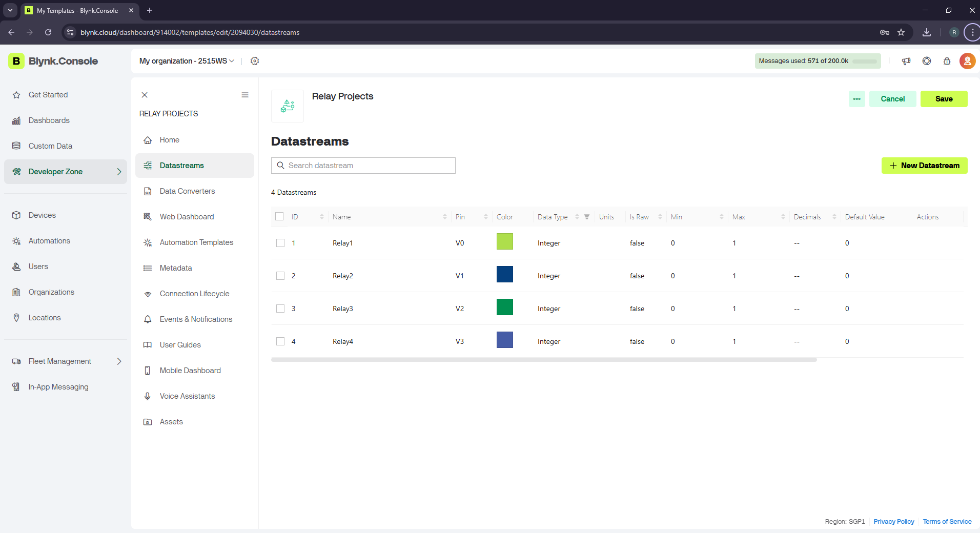Collapse the template menu with hamburger icon
The image size is (980, 533).
coord(245,95)
